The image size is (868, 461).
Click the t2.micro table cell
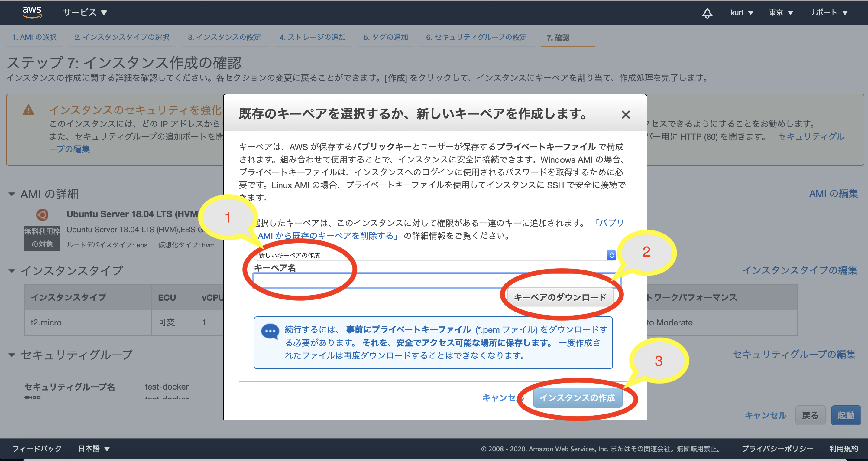point(88,322)
